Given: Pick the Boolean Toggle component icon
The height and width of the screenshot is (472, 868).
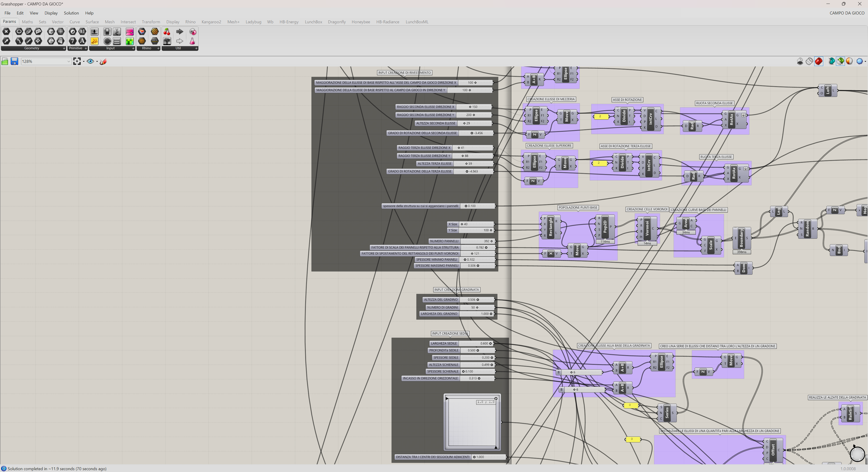Looking at the screenshot, I should (x=107, y=32).
